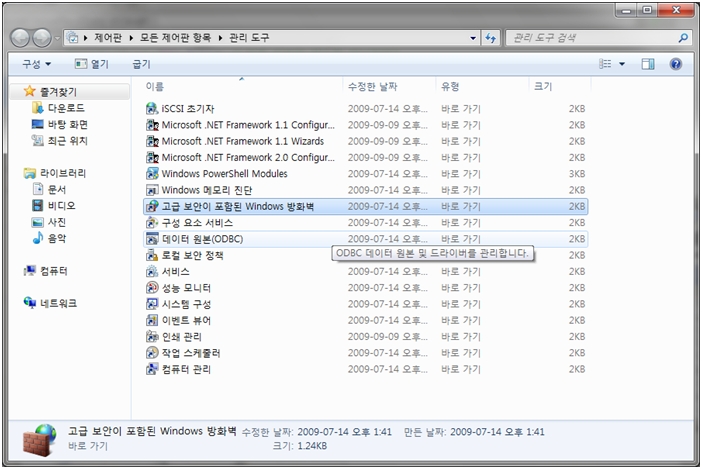
Task: Select 다운로드 in the favorites sidebar
Action: [66, 108]
